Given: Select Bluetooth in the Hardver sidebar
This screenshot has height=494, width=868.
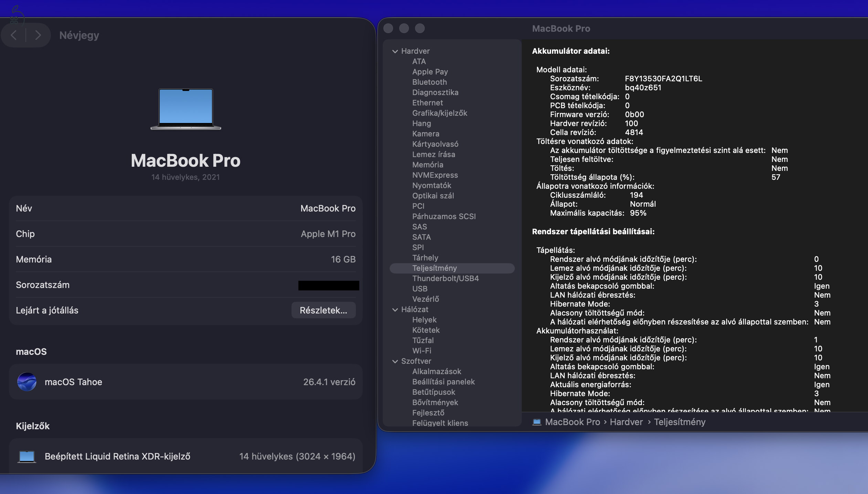Looking at the screenshot, I should tap(430, 82).
